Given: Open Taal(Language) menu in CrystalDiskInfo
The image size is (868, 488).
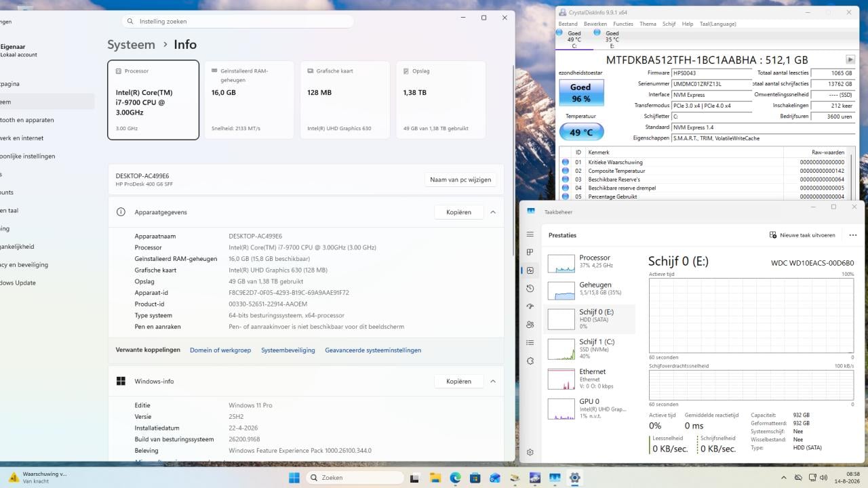Looking at the screenshot, I should pos(717,24).
